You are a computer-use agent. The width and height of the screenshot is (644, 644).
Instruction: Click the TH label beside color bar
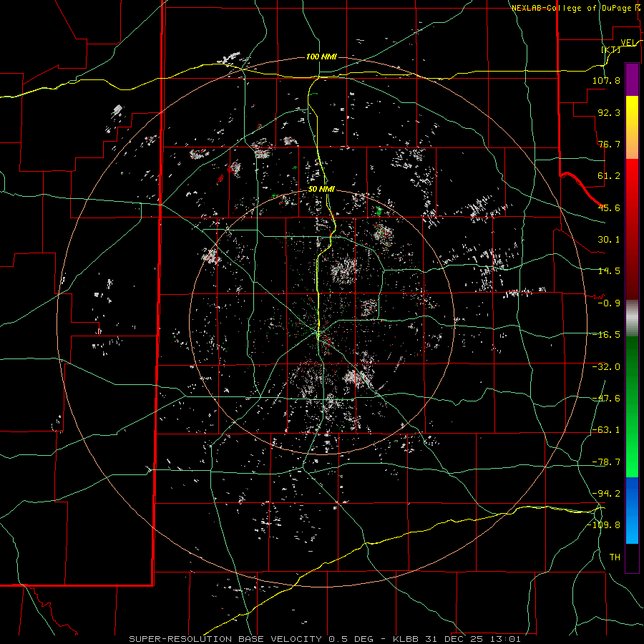pos(615,557)
